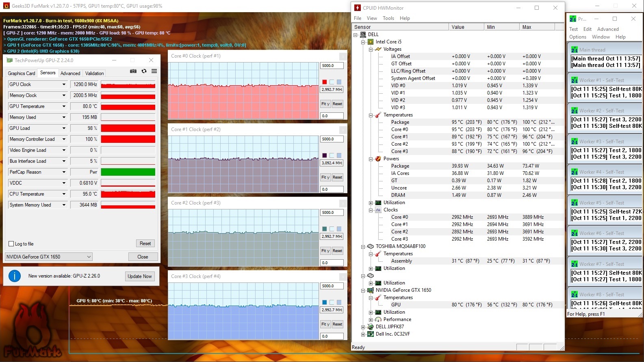Open the GPU Clock sensor dropdown arrow
This screenshot has width=644, height=362.
pos(64,84)
